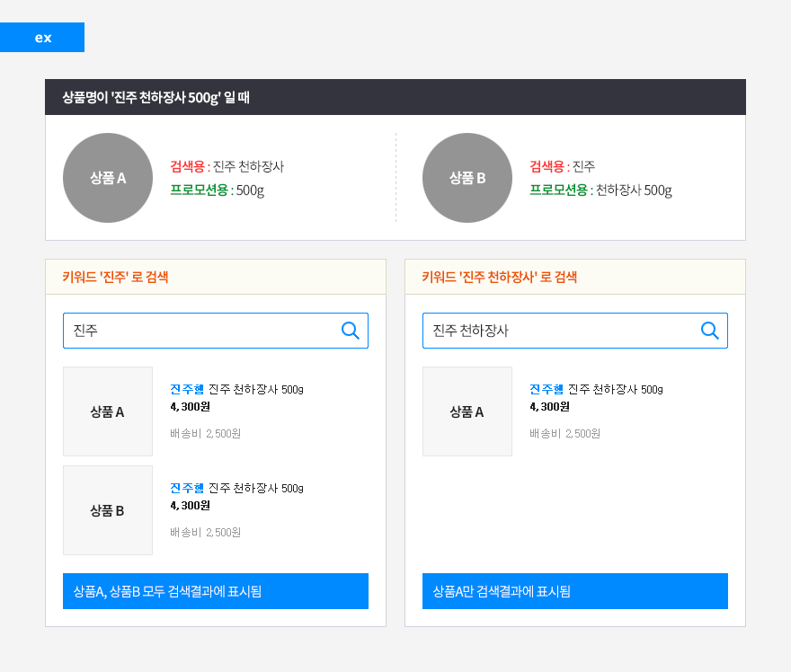Click the '4,300원' price of 상품 A in '진주' results
This screenshot has width=791, height=672.
click(191, 407)
